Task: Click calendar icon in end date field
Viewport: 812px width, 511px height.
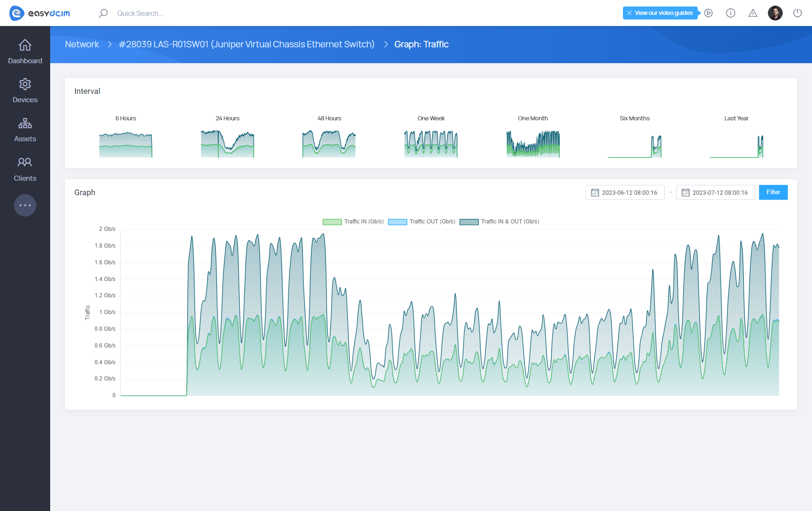Action: pyautogui.click(x=685, y=192)
